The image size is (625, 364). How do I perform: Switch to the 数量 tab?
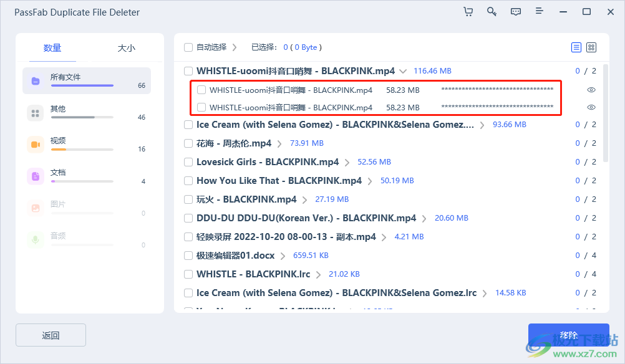[x=52, y=48]
